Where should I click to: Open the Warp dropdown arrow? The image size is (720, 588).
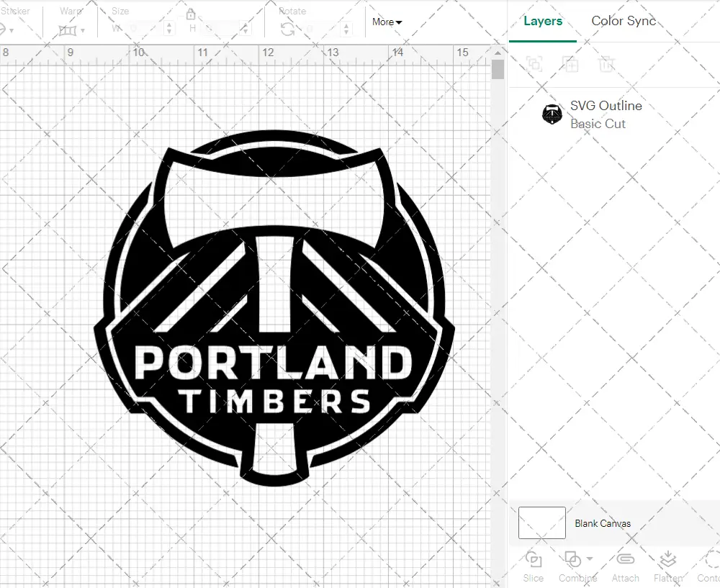83,30
